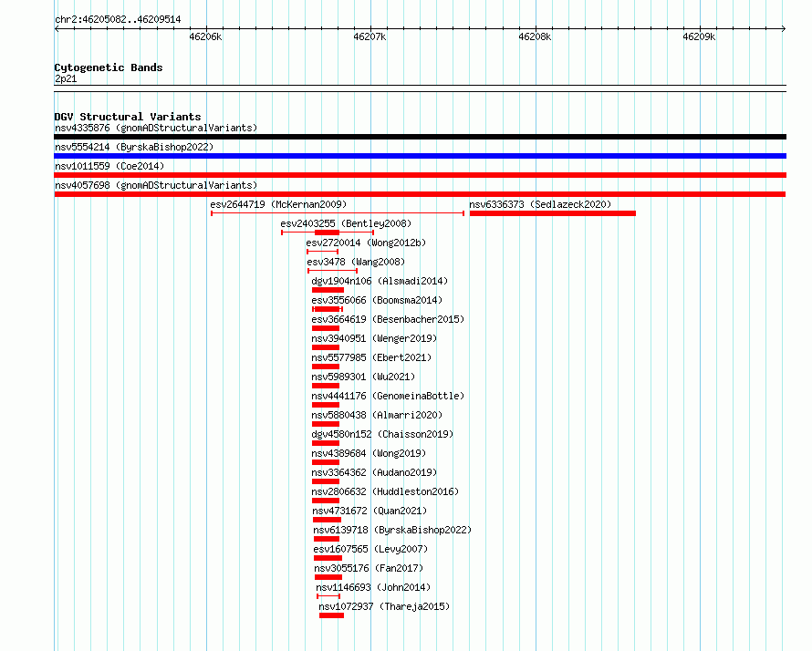Select the 2p21 cytogenetic band label

point(66,78)
